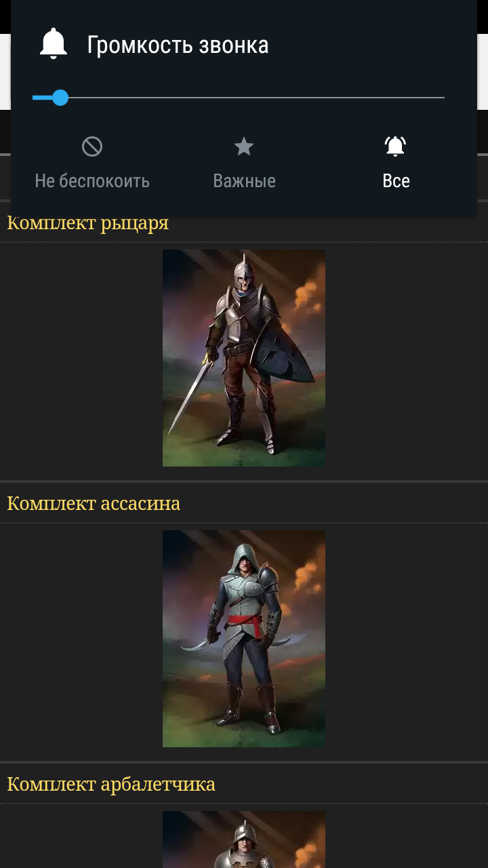Screen dimensions: 488x868
Task: Set ringer volume to maximum on slider track
Action: coord(442,98)
